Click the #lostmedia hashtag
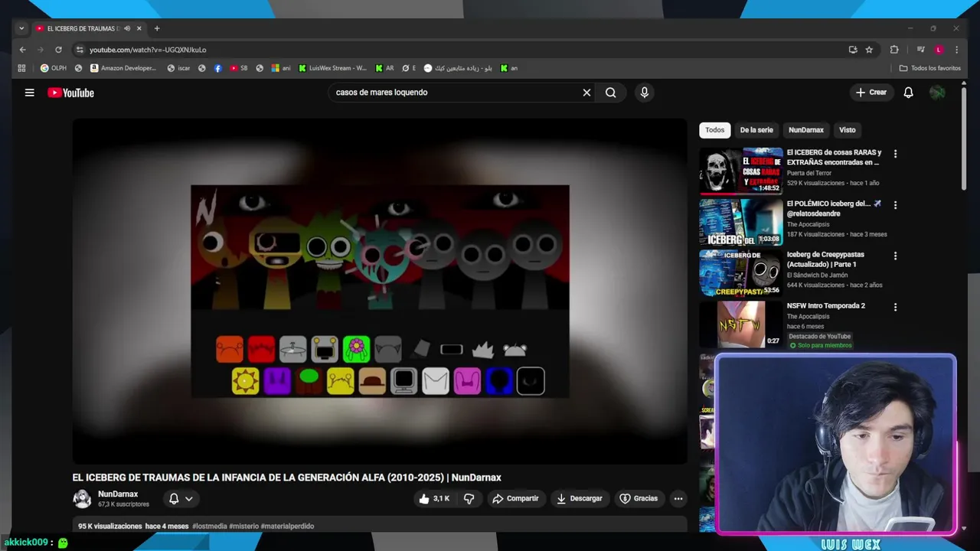This screenshot has width=980, height=551. pos(209,527)
